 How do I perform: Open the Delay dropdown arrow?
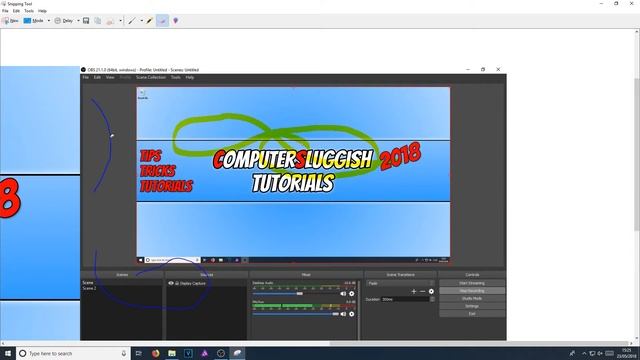pos(78,20)
